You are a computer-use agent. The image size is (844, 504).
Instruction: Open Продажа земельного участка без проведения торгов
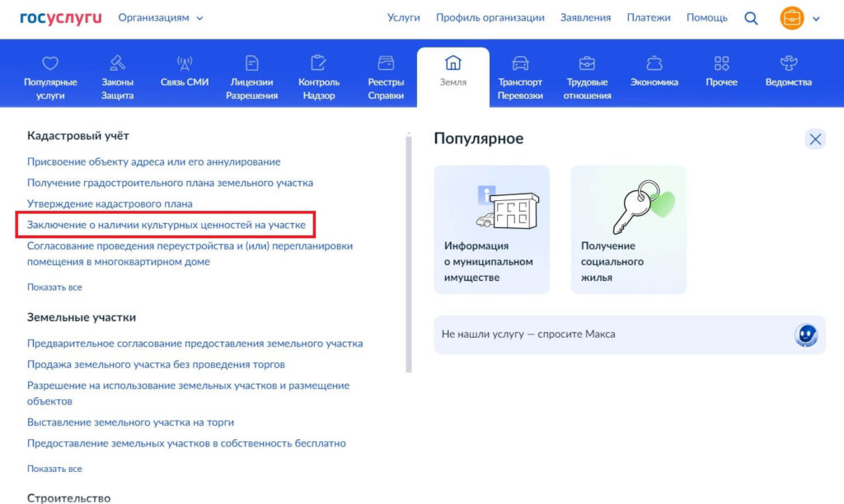(156, 364)
